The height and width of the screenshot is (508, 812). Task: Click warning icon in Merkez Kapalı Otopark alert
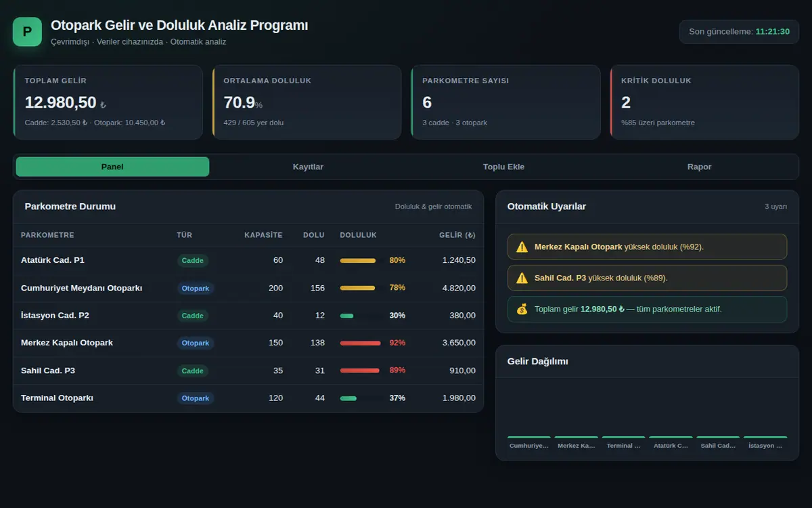click(x=522, y=247)
